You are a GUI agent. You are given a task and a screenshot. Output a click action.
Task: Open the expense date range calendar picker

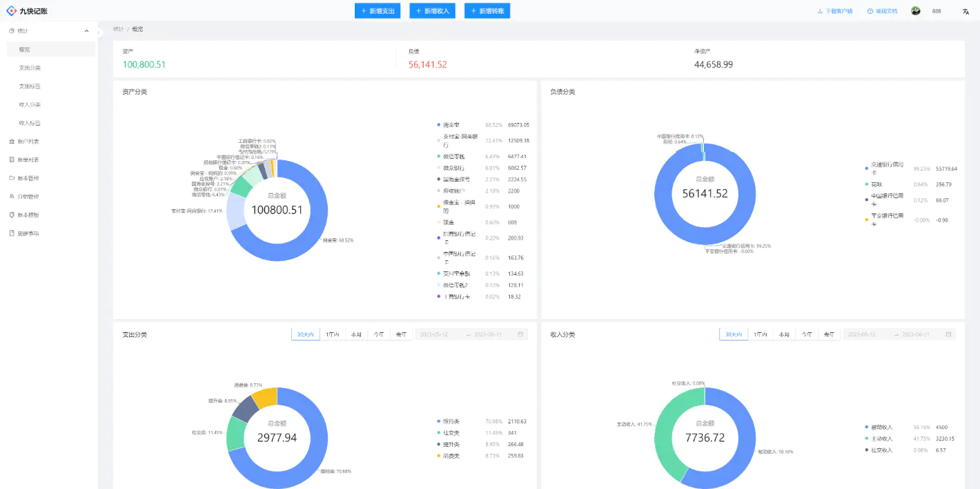pos(520,334)
